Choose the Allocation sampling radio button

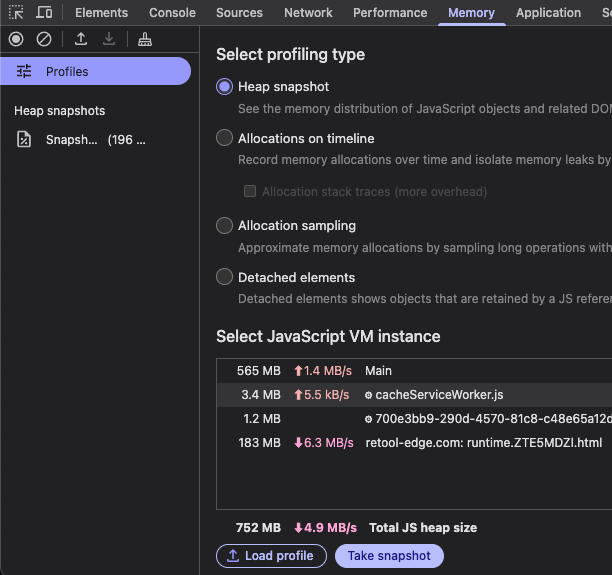point(225,226)
